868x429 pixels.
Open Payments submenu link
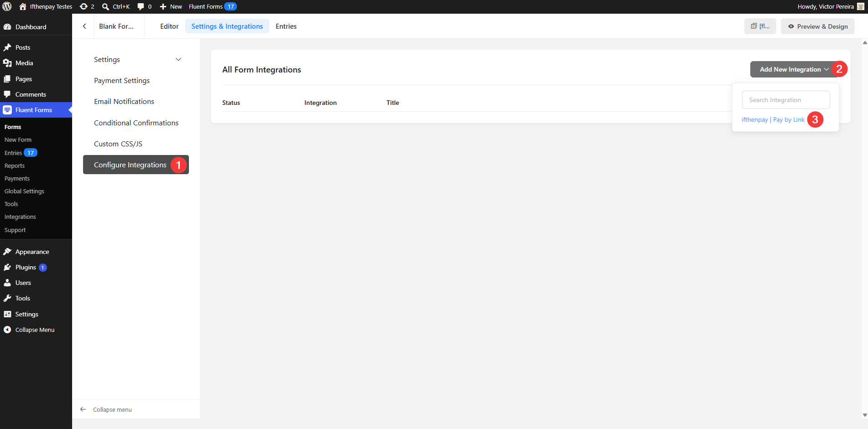17,178
